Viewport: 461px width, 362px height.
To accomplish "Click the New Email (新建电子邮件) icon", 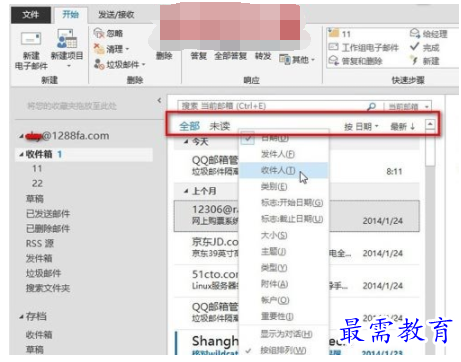I will 31,39.
